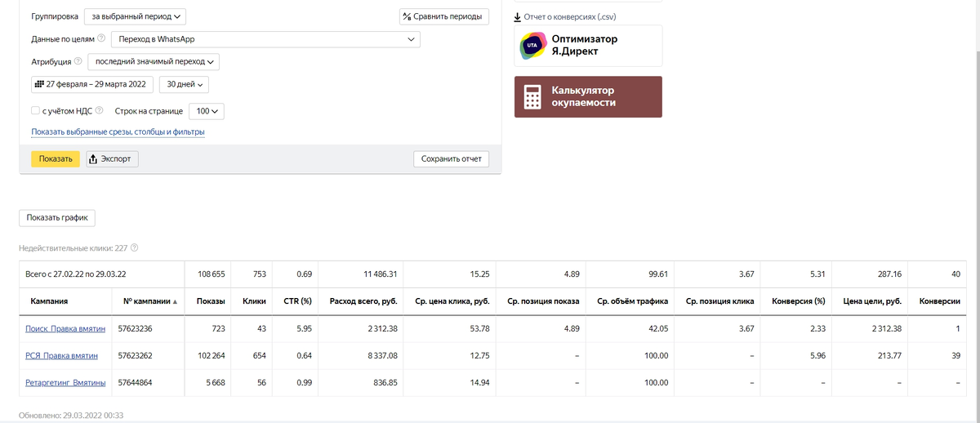Click the calculator icon on payback banner

click(x=532, y=96)
